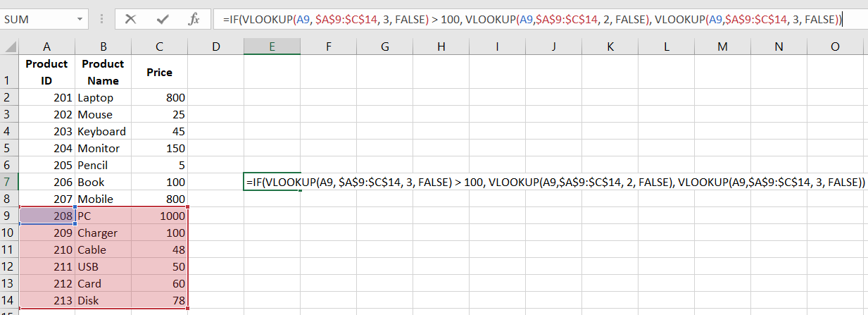Select row 1 header
The width and height of the screenshot is (868, 315).
[x=9, y=72]
